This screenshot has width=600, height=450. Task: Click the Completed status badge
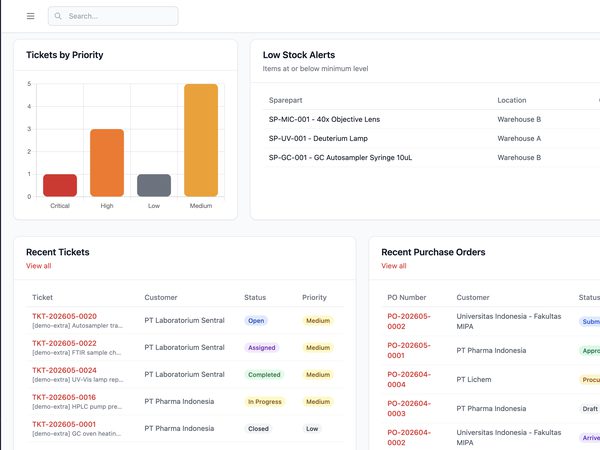(x=264, y=375)
